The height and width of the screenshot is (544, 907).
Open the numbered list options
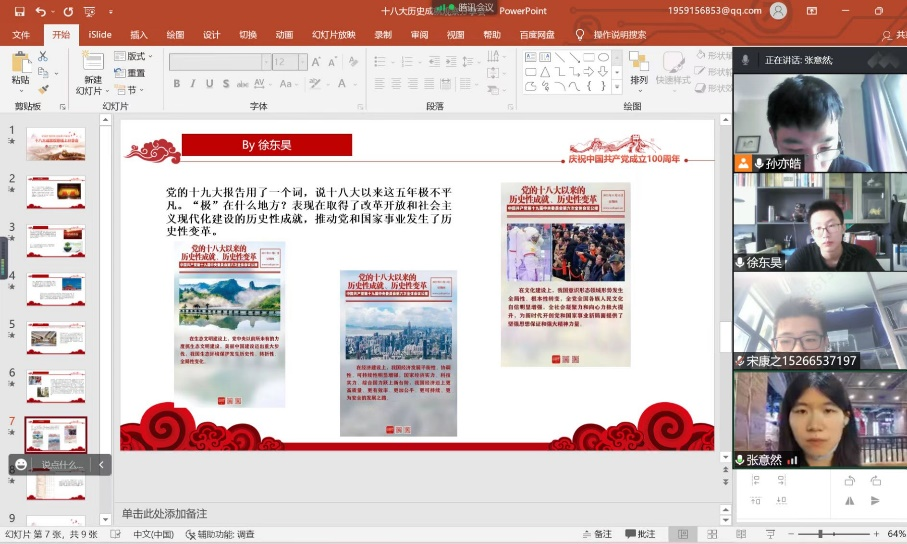click(x=419, y=61)
